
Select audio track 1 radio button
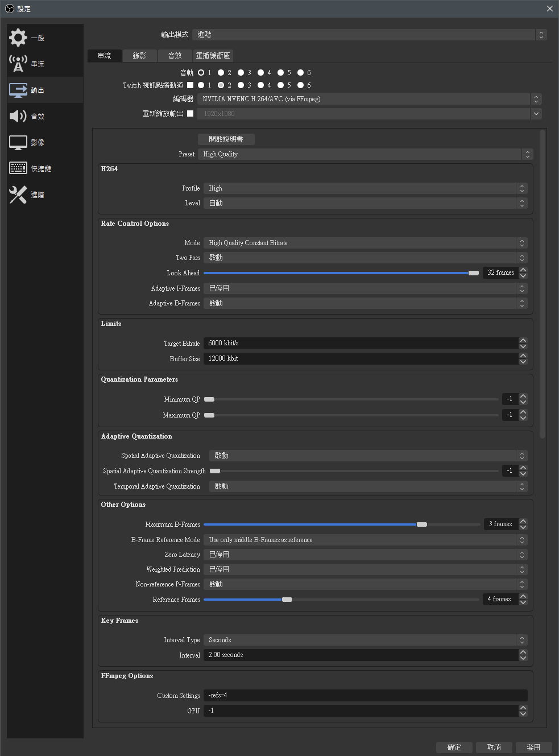(x=201, y=73)
